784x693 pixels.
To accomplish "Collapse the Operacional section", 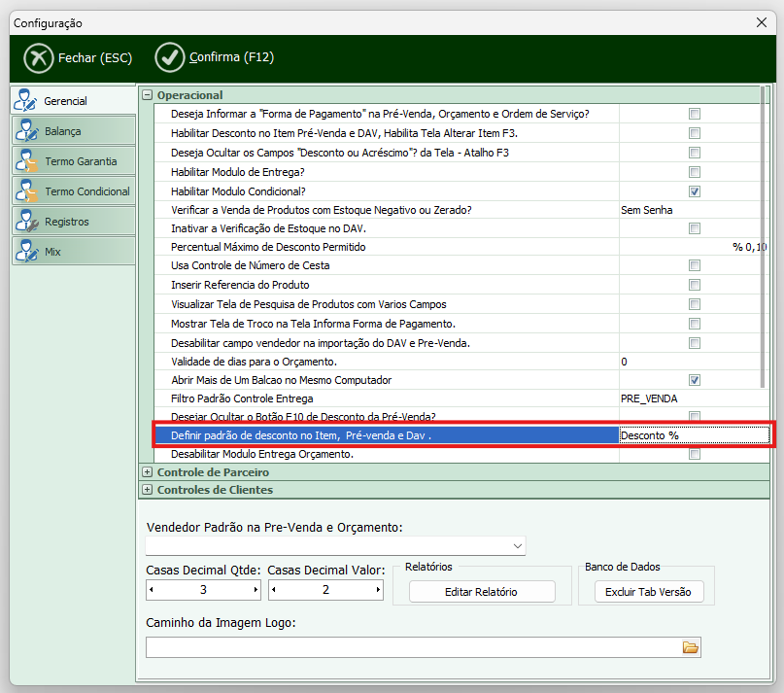I will pyautogui.click(x=148, y=95).
